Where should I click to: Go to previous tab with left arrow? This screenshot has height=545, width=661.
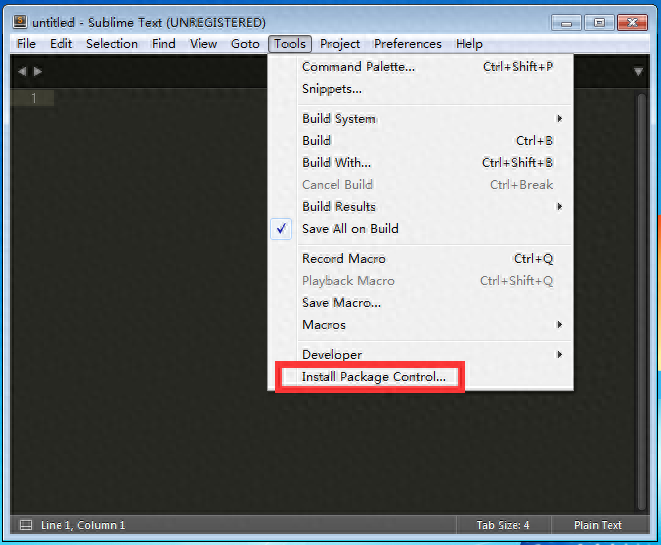tap(22, 71)
